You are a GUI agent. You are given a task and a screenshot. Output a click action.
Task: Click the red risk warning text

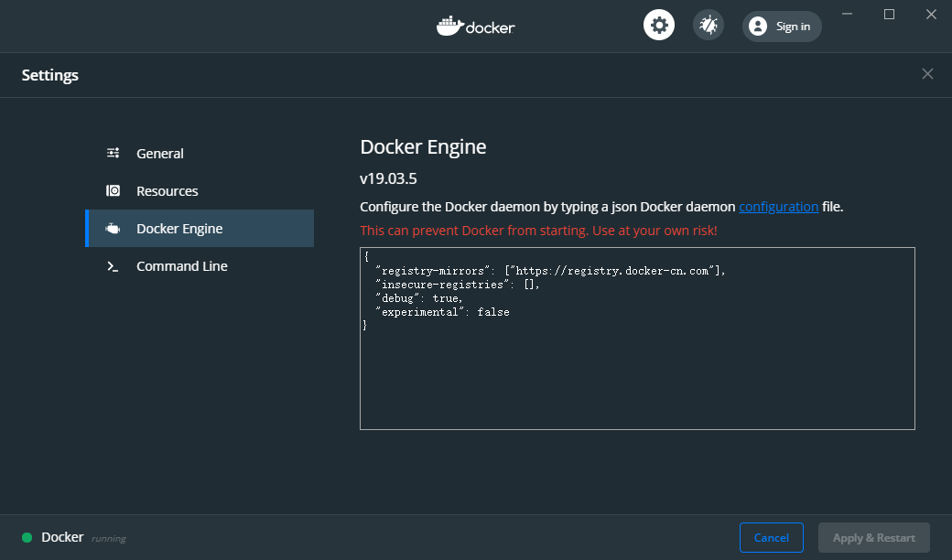538,231
